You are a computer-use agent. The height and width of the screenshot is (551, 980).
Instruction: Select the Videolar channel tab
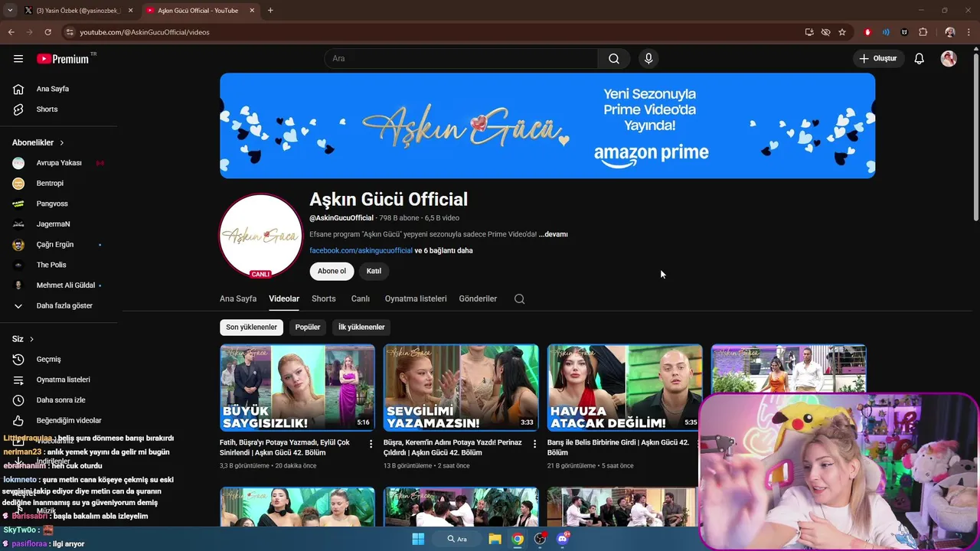[284, 298]
